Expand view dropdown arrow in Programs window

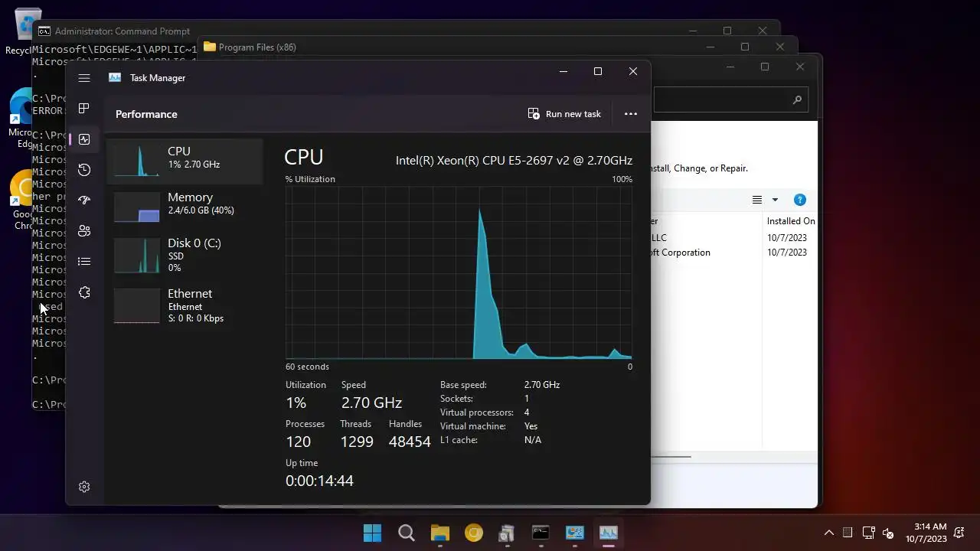click(775, 200)
